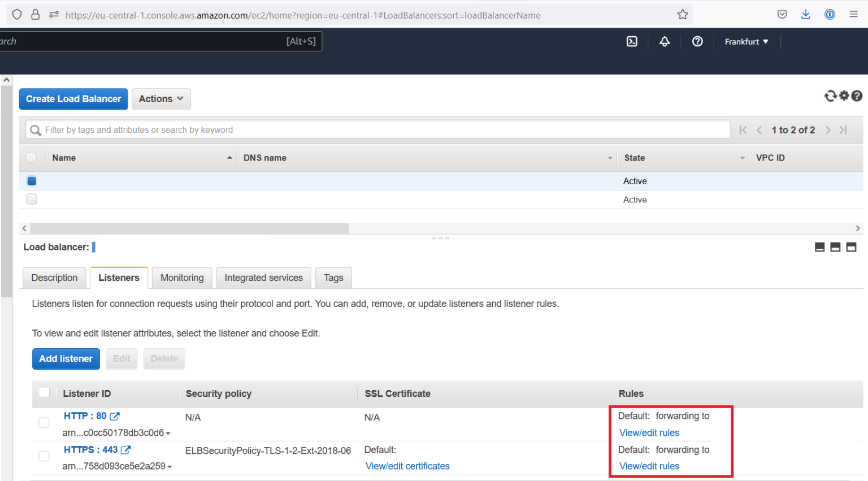Open the HTTPS : 443 listener external link
Viewport: 868px width, 481px height.
125,450
